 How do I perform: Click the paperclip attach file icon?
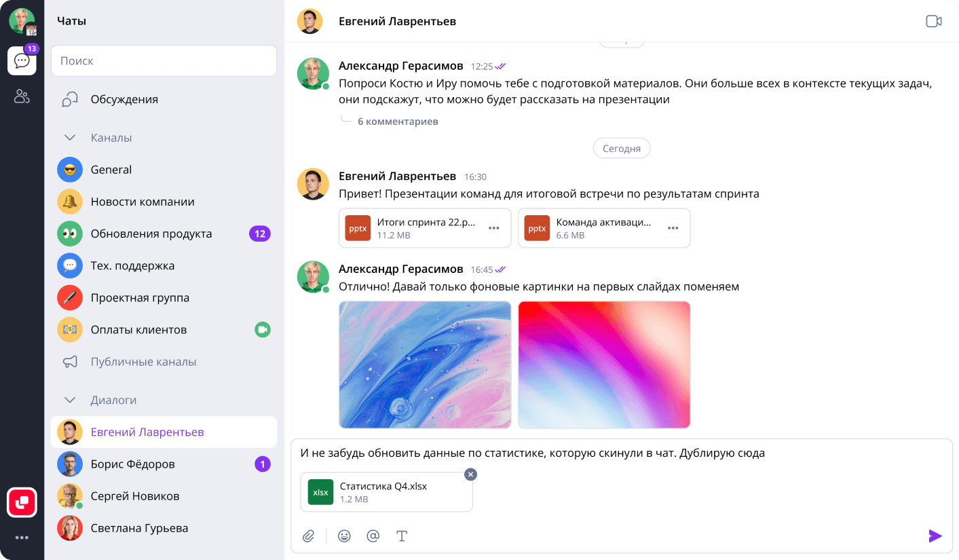coord(309,536)
